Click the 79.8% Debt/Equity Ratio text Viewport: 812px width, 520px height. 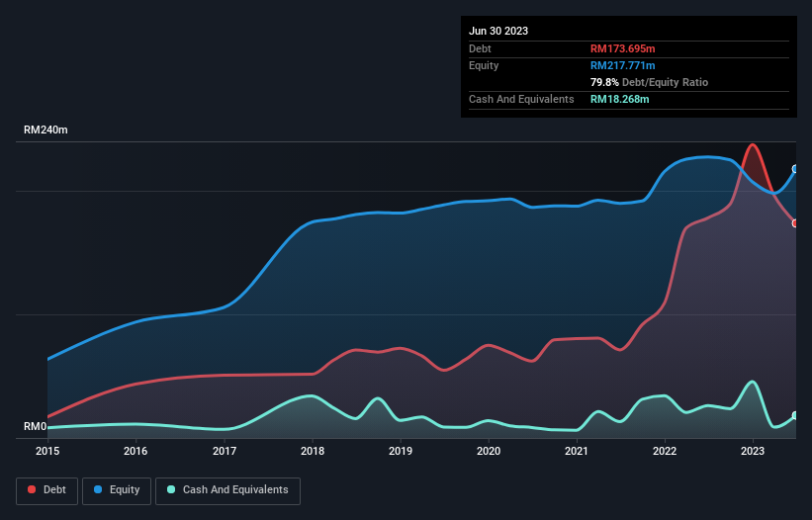point(649,82)
